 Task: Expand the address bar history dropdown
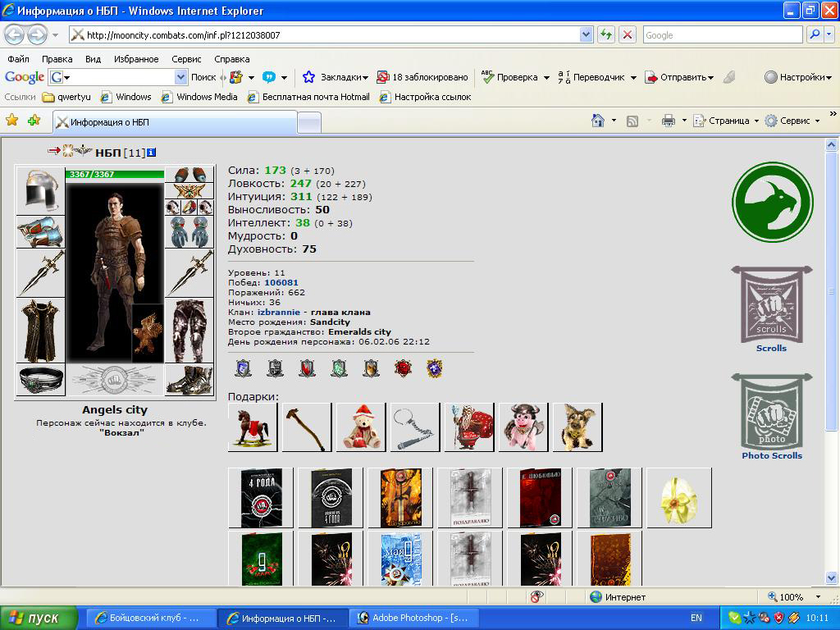(x=586, y=34)
